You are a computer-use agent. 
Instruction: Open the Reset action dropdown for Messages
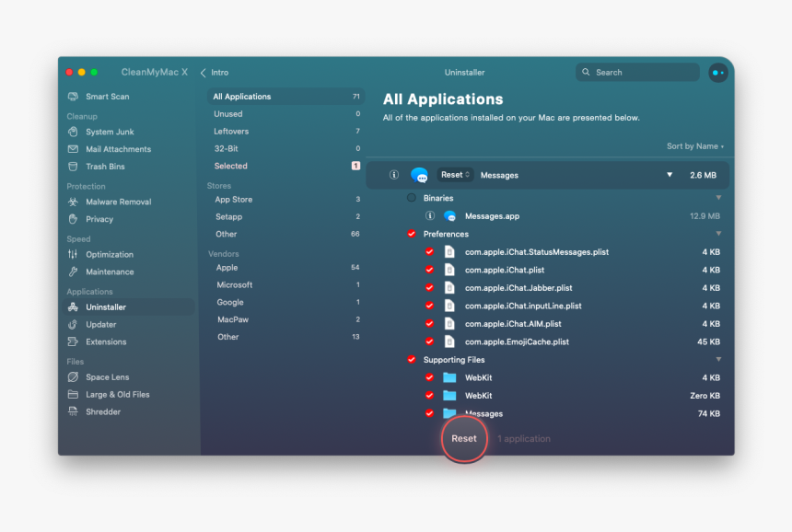[x=455, y=175]
